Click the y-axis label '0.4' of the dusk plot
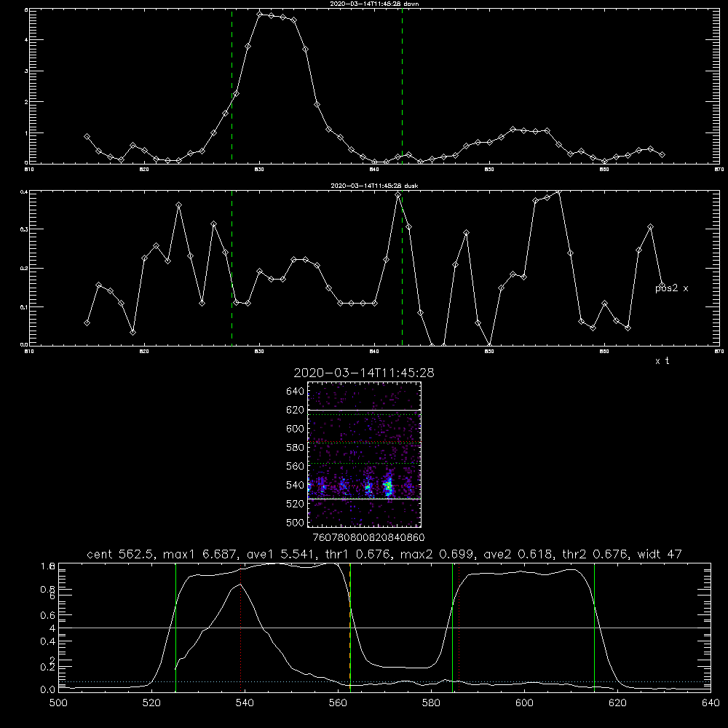 point(24,191)
